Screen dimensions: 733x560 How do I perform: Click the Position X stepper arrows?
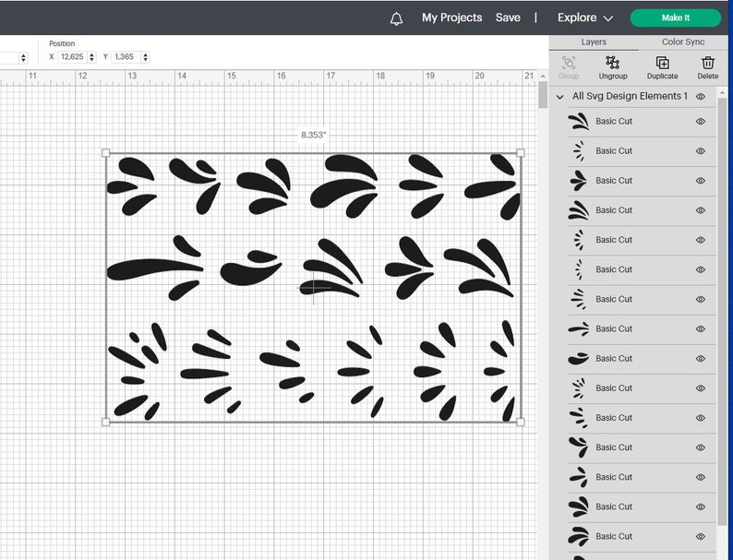tap(91, 57)
